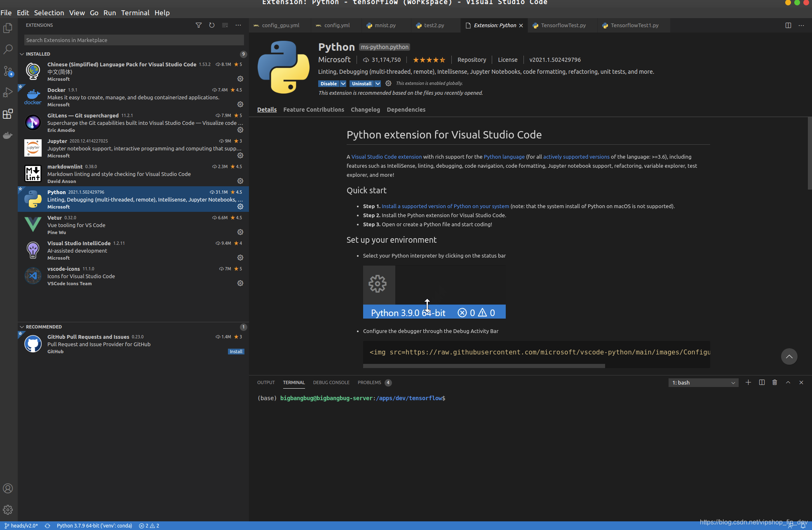This screenshot has height=530, width=812.
Task: Switch to the TensorflowTest.py tab
Action: (563, 26)
